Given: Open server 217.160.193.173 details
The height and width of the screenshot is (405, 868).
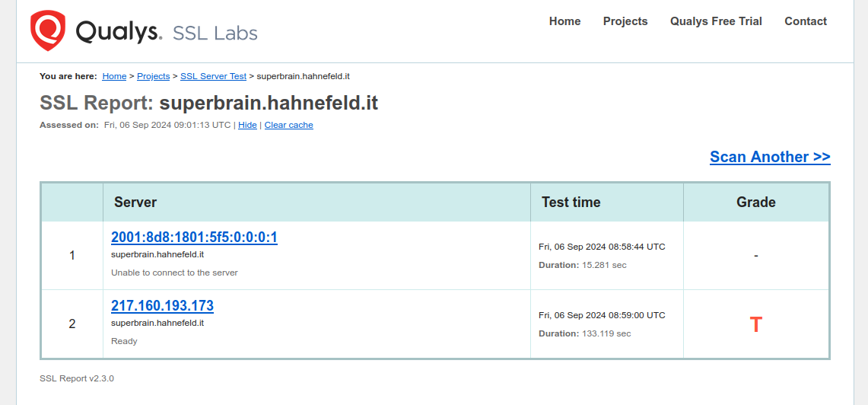Looking at the screenshot, I should point(162,306).
